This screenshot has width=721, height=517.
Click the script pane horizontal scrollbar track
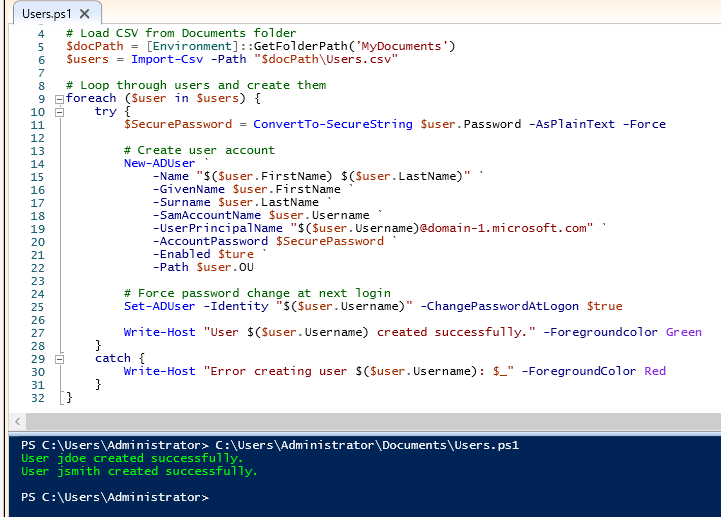click(360, 421)
